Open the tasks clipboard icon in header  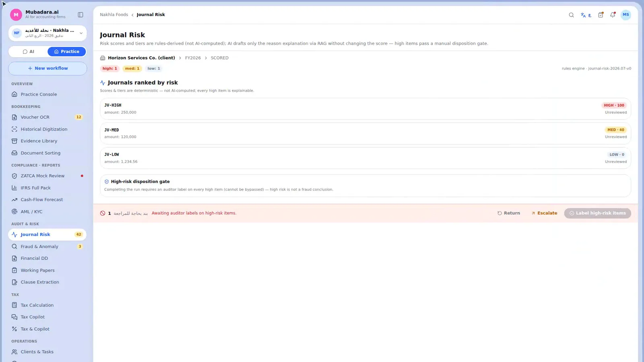601,15
